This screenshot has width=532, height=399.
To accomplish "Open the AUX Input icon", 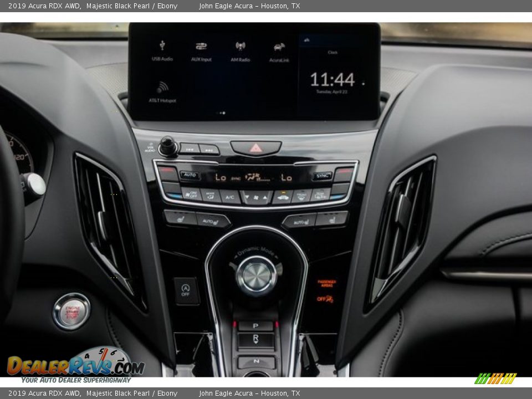I will tap(201, 49).
